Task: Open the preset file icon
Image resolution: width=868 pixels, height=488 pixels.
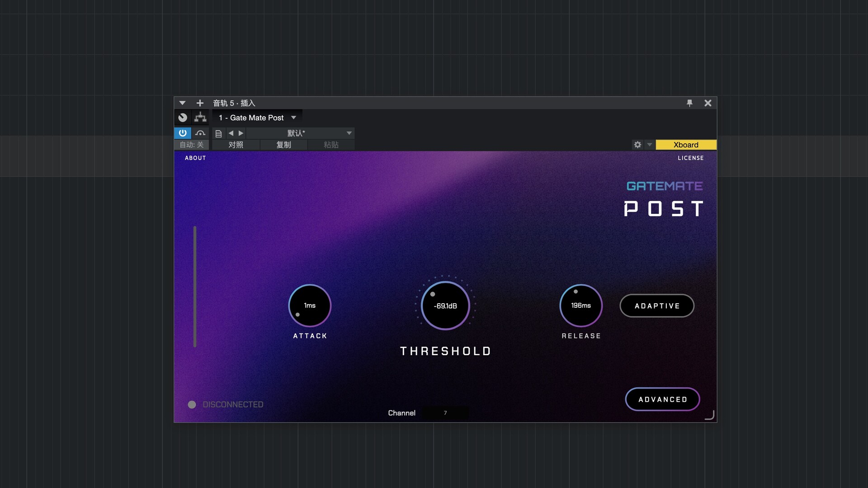Action: (218, 133)
